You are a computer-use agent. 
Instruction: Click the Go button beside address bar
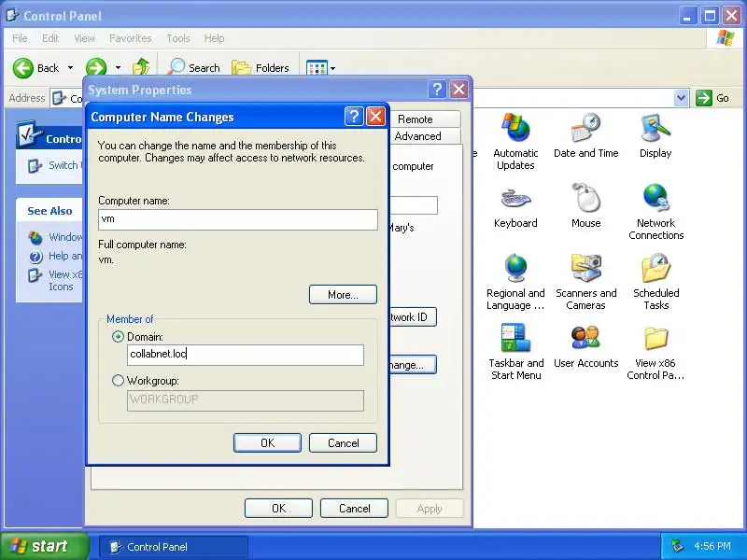pos(712,98)
